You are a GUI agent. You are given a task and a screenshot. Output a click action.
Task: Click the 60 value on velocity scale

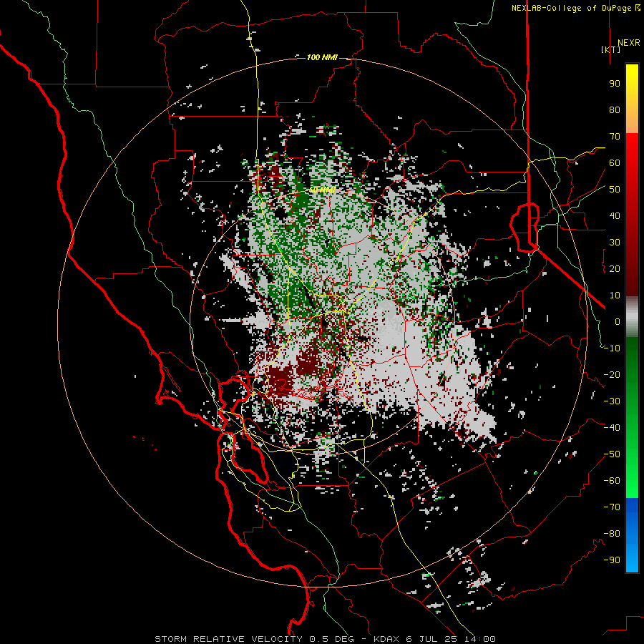(x=615, y=162)
